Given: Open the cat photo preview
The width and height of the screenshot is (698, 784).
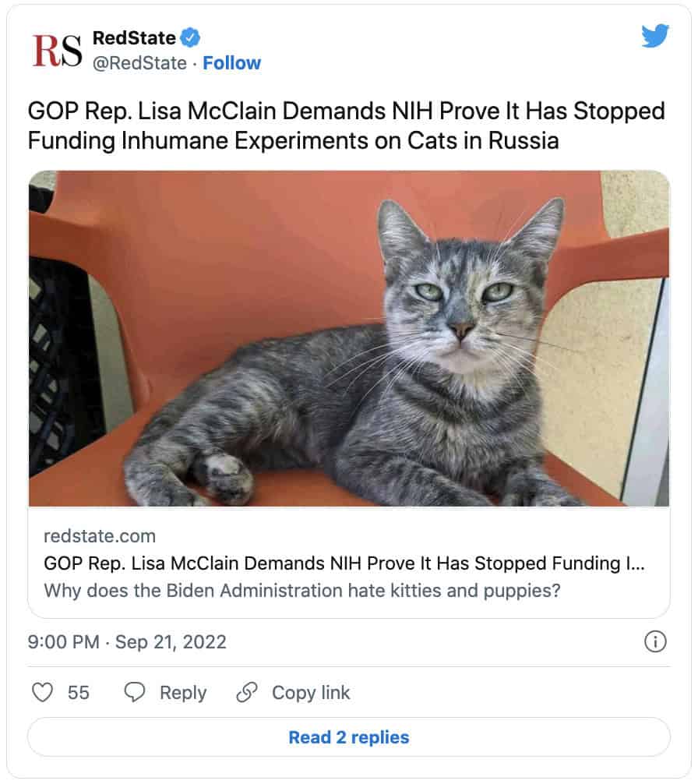Looking at the screenshot, I should (349, 338).
